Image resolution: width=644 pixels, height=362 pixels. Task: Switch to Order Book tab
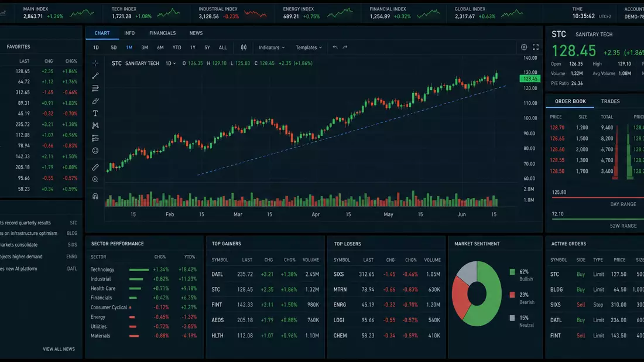(570, 101)
